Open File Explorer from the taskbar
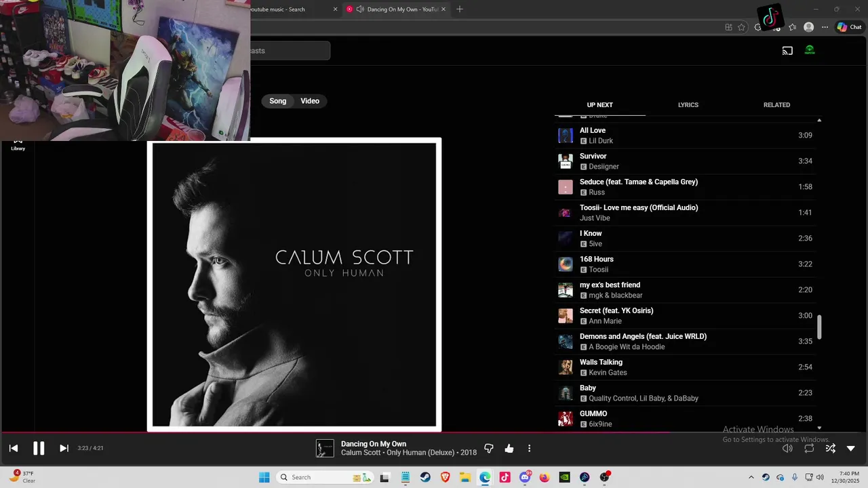 pos(465,477)
